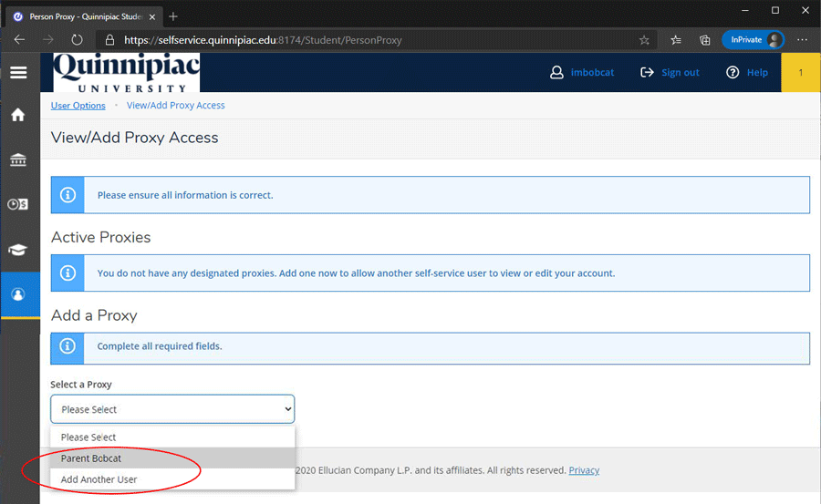Image resolution: width=821 pixels, height=504 pixels.
Task: Open the Help link in header
Action: [747, 73]
